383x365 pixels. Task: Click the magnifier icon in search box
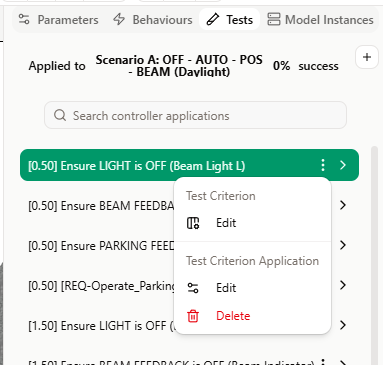coord(60,115)
